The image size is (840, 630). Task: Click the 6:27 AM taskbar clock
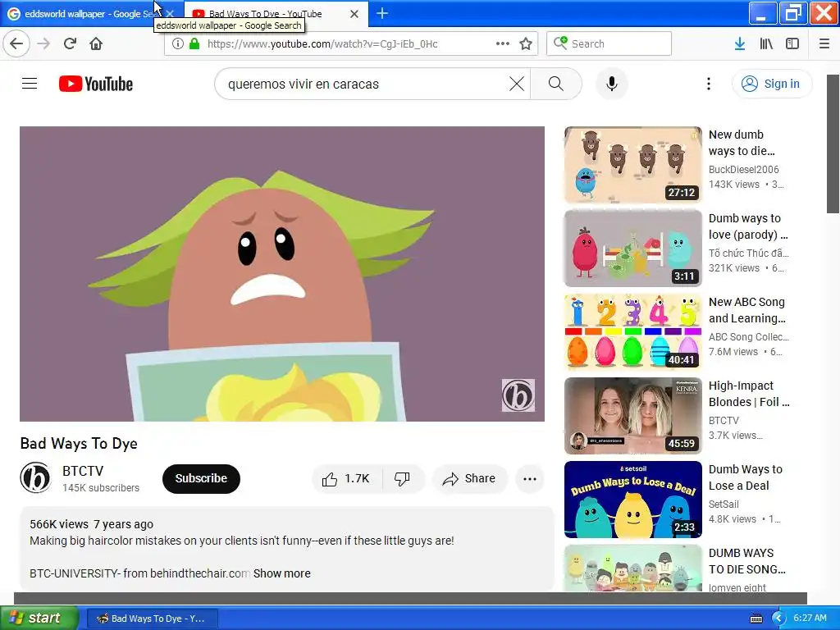810,618
